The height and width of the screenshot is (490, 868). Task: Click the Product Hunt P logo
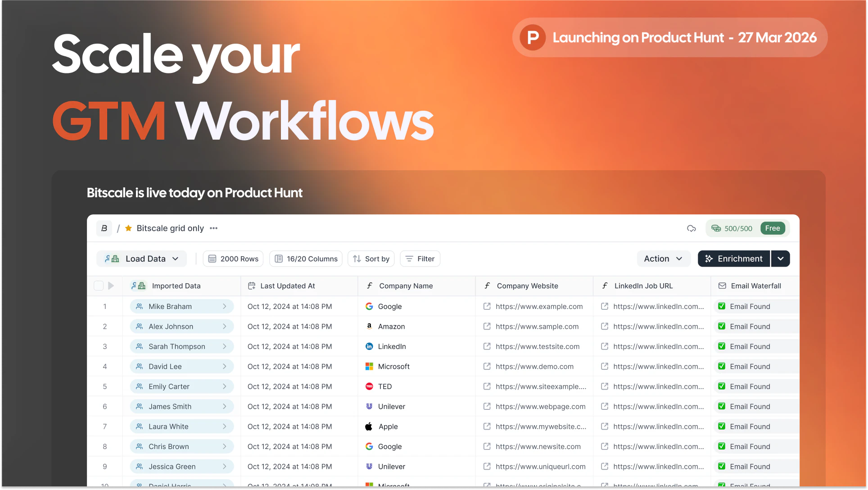click(533, 37)
